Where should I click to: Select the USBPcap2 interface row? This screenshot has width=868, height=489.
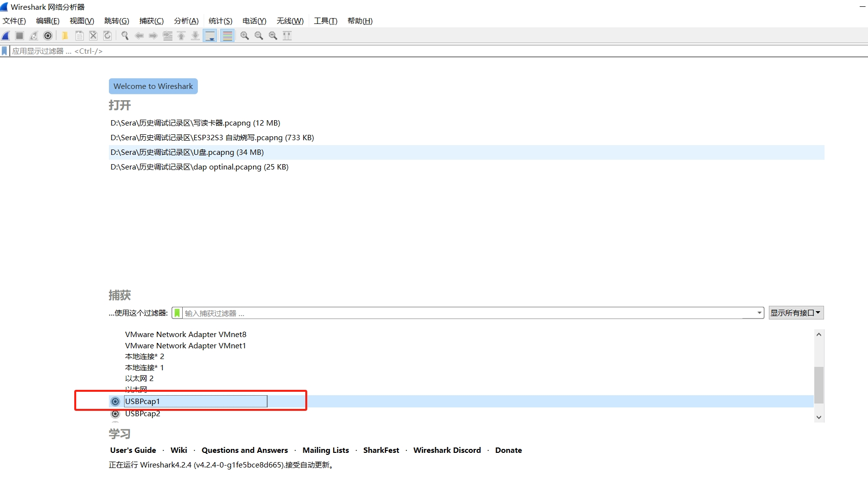tap(461, 414)
